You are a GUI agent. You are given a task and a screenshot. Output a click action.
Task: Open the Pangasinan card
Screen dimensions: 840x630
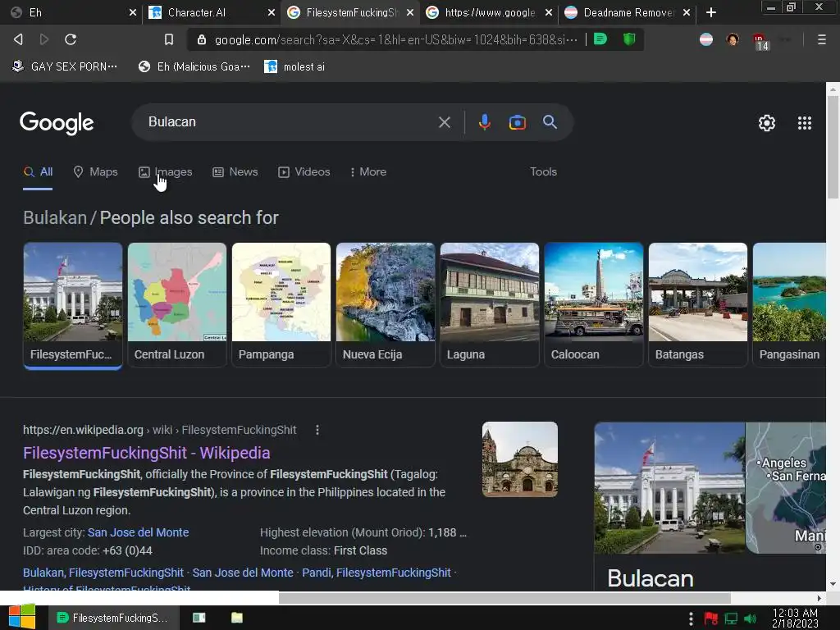[x=789, y=304]
